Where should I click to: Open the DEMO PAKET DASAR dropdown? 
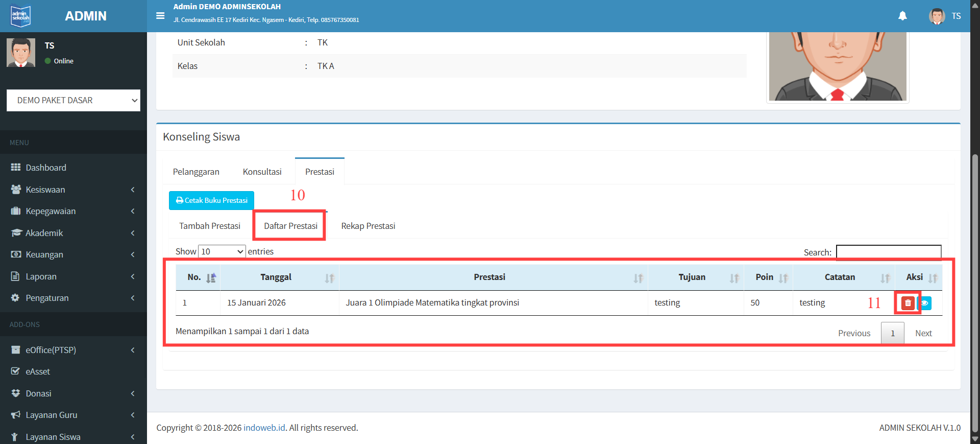click(73, 101)
